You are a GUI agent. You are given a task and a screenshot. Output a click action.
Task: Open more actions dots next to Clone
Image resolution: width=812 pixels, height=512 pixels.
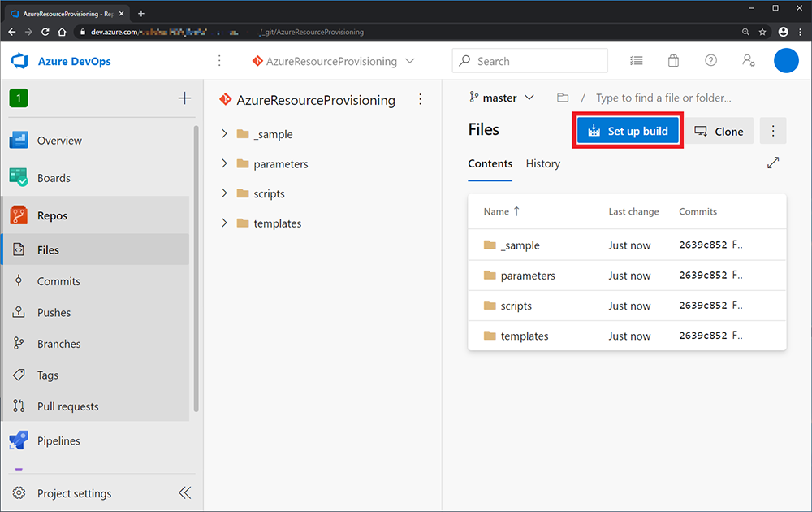tap(773, 131)
